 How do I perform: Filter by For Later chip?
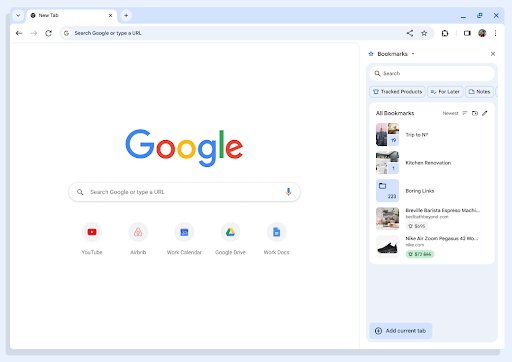[445, 92]
